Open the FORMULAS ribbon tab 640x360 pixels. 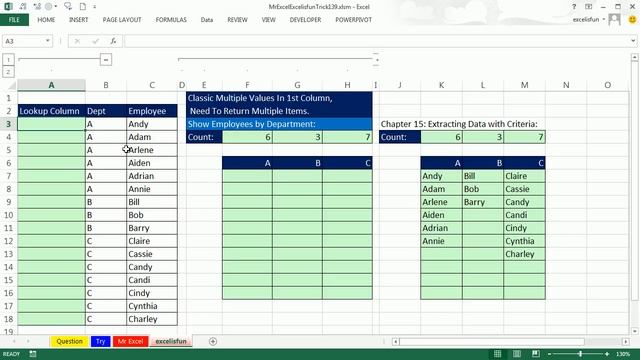(x=171, y=20)
